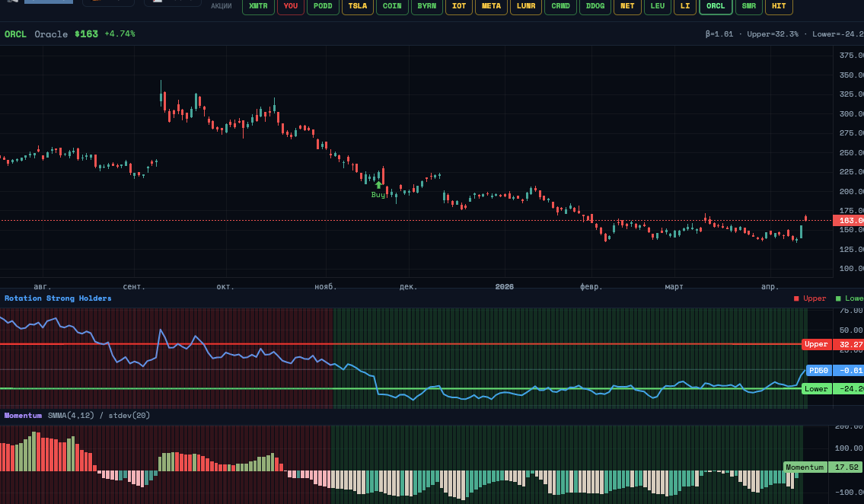Screen dimensions: 864x504
Task: Click the нояб. date axis label
Action: 326,286
